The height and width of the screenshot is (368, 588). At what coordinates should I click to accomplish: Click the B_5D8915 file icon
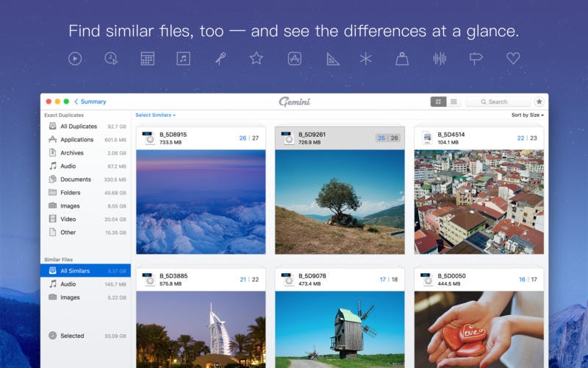149,138
